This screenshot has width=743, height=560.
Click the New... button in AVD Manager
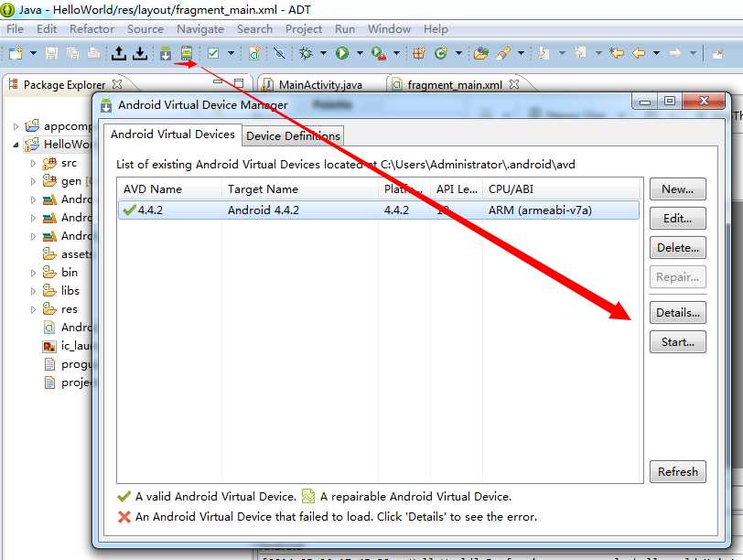678,189
